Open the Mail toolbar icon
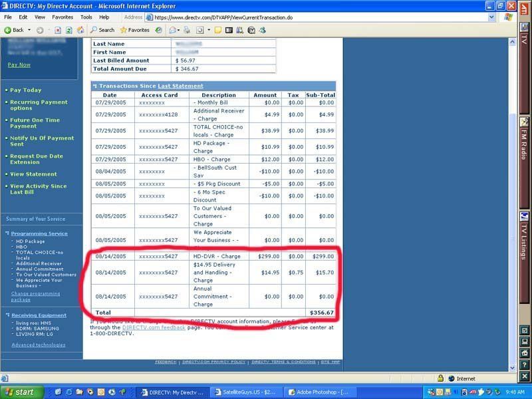 click(172, 30)
